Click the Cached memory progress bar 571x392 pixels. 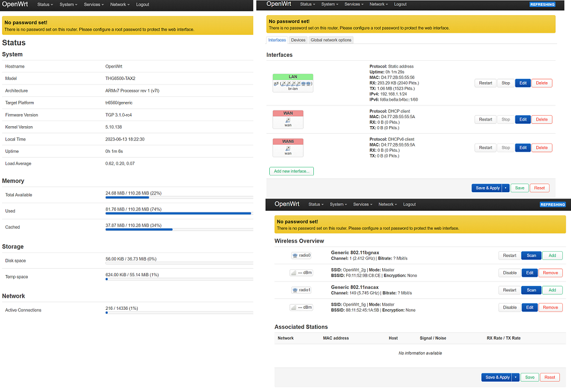179,229
